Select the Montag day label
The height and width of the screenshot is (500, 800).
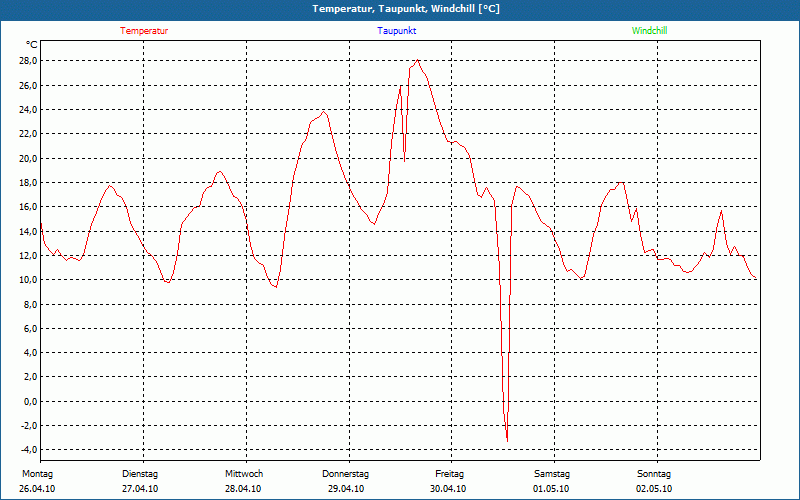(37, 474)
